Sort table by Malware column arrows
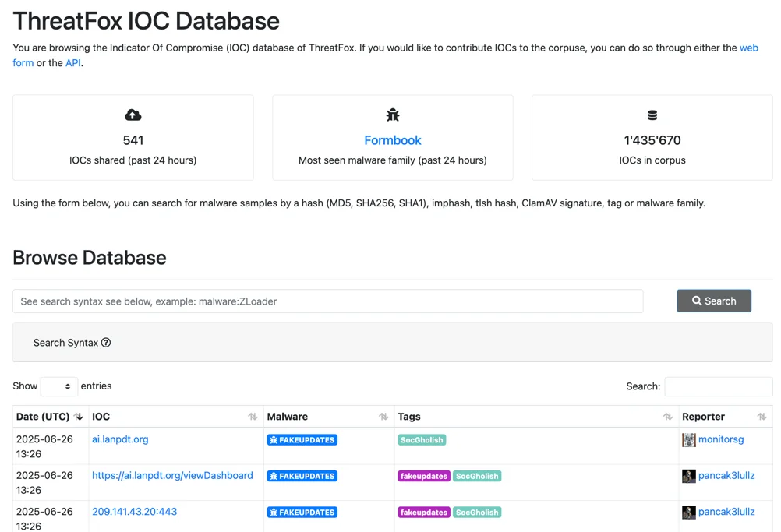 click(383, 417)
